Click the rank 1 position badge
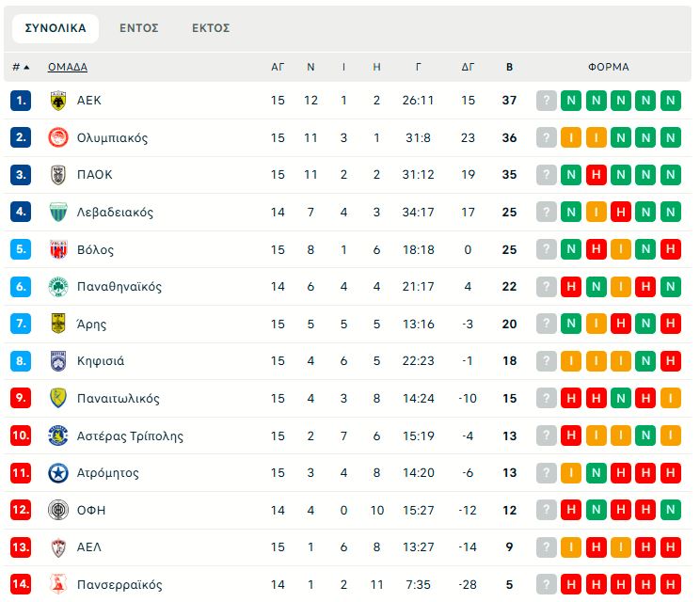Image resolution: width=700 pixels, height=602 pixels. pos(21,101)
